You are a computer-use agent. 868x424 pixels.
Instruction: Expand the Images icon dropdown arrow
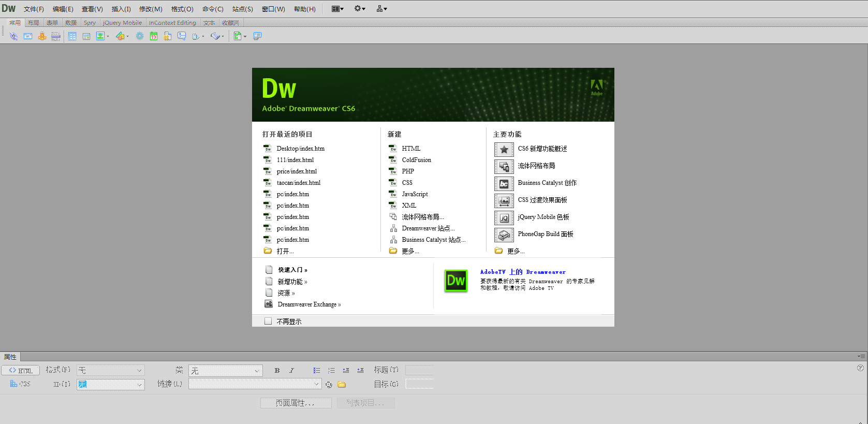click(x=108, y=36)
